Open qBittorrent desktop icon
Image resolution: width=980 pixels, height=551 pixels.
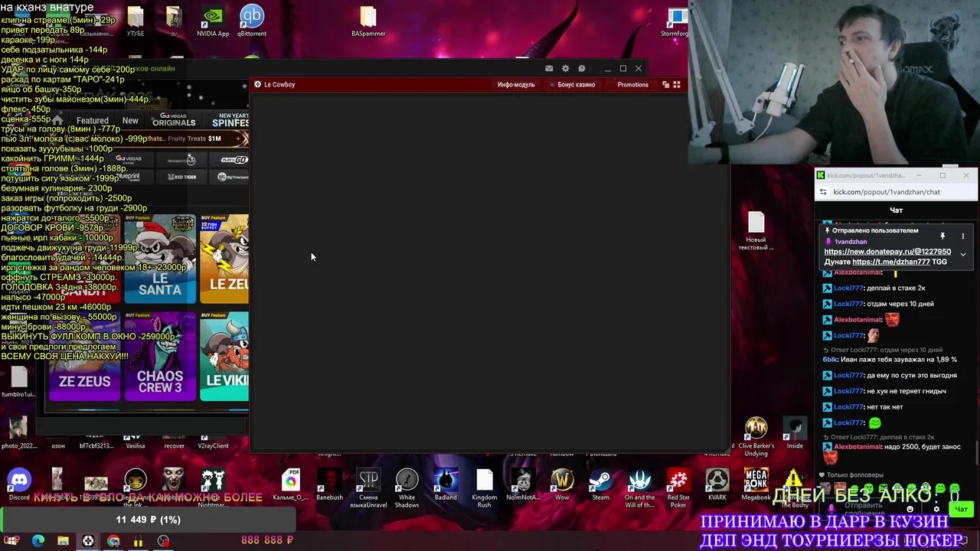point(252,21)
